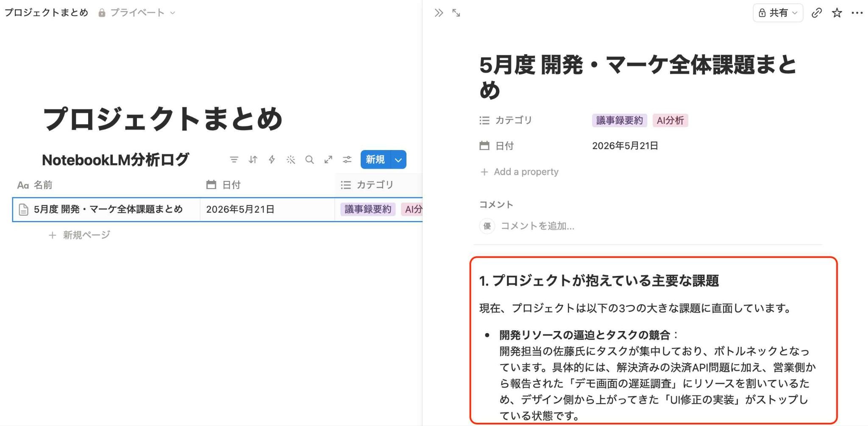Copy the page link via the link icon
This screenshot has width=868, height=426.
(817, 13)
